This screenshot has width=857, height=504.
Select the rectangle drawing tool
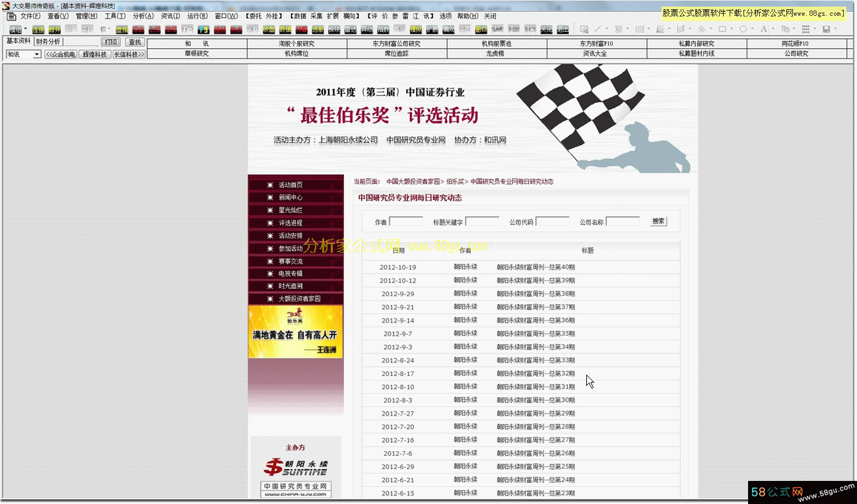click(x=722, y=29)
